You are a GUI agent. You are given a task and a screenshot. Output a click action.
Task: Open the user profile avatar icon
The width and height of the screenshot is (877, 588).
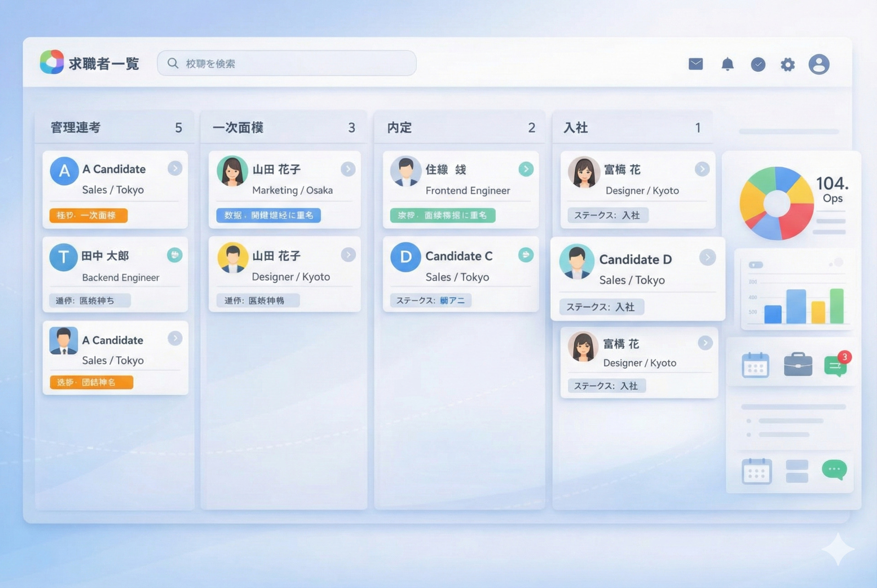click(x=819, y=64)
